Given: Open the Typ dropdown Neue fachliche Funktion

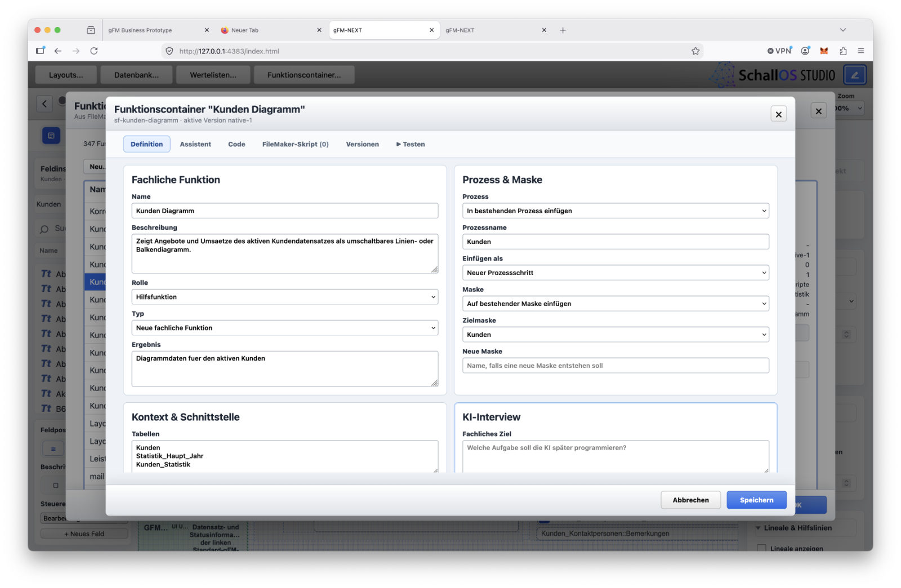Looking at the screenshot, I should 285,327.
